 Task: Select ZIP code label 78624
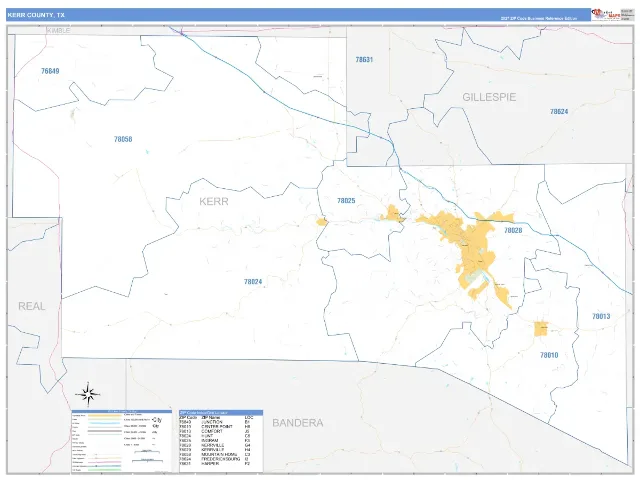[559, 111]
